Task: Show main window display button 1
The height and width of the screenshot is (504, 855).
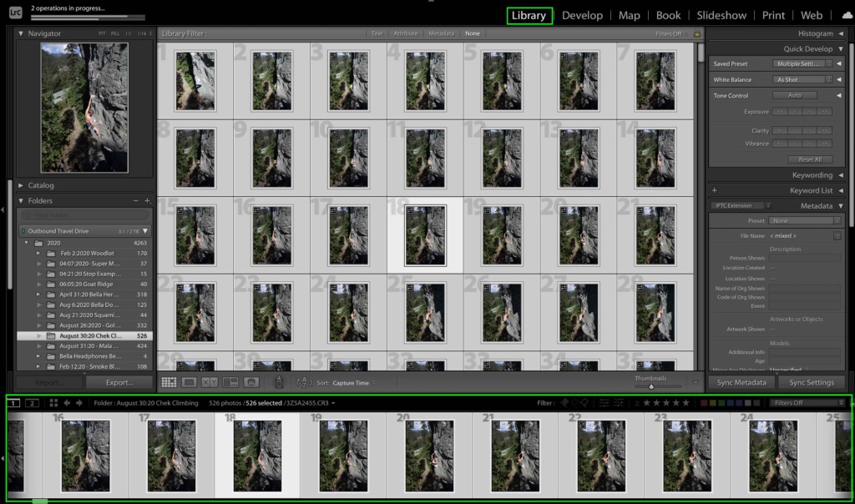Action: (13, 403)
